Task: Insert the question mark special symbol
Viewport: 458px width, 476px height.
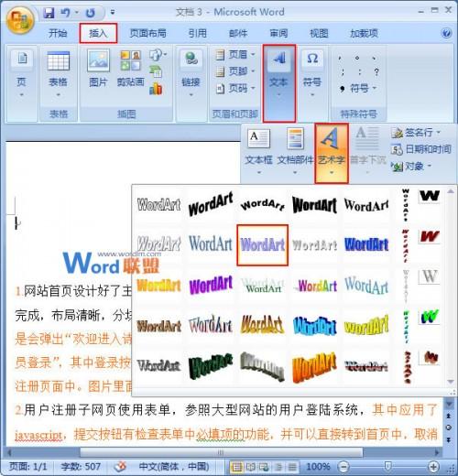Action: [x=376, y=71]
